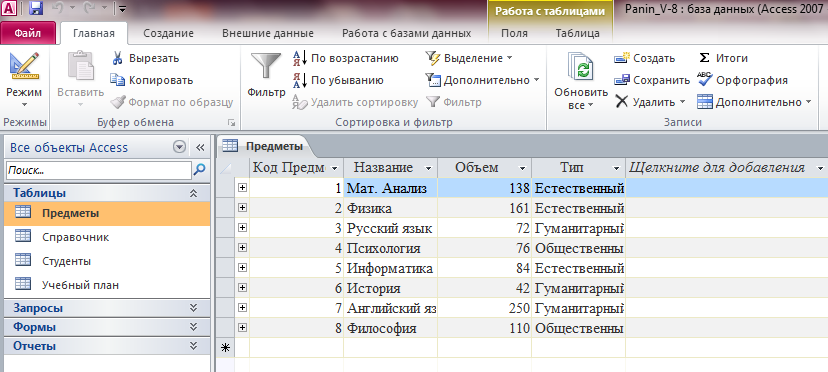Switch to the Создание tab

168,33
